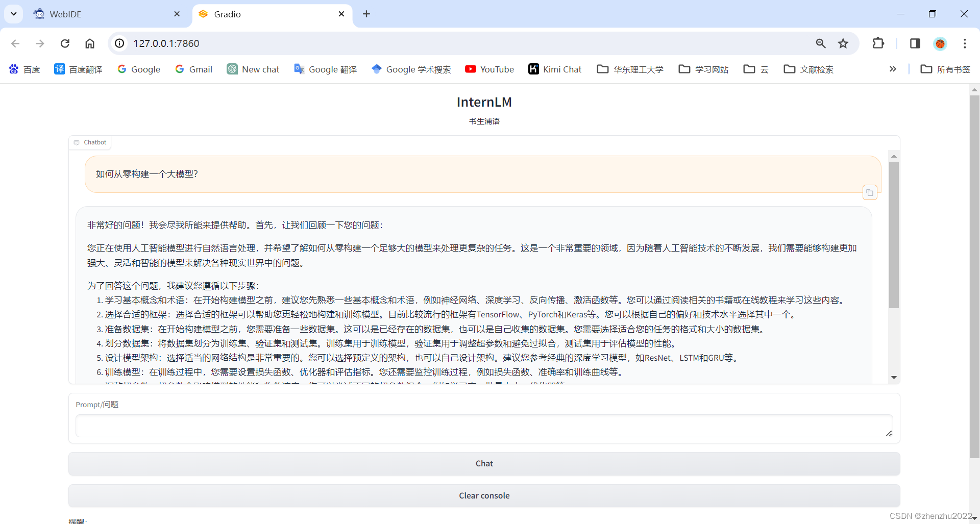The width and height of the screenshot is (980, 524).
Task: Open YouTube from the bookmarks bar
Action: coord(489,69)
